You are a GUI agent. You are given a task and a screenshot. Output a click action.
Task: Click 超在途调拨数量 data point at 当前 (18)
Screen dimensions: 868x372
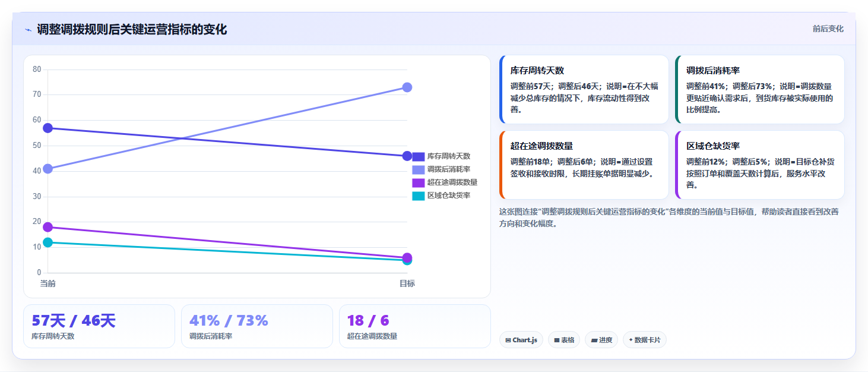point(48,227)
